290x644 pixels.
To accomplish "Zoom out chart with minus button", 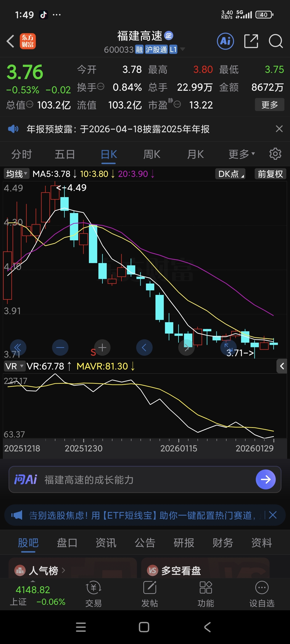I will pos(60,347).
